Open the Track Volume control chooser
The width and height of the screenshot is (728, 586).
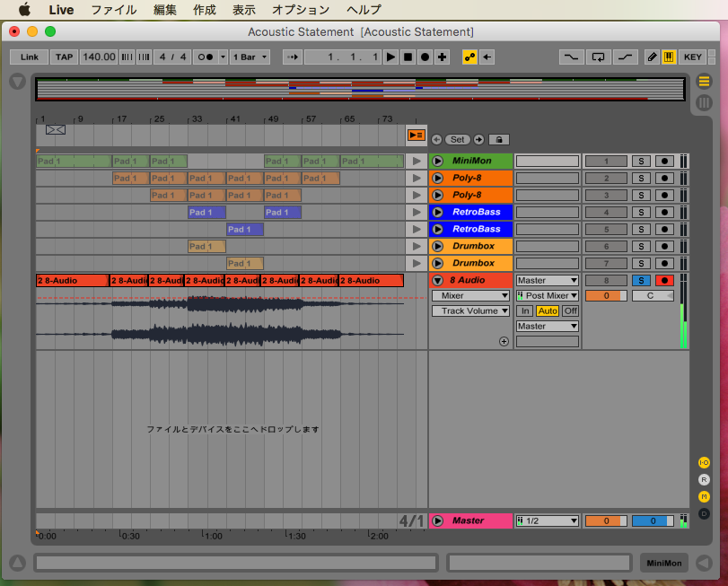tap(470, 310)
